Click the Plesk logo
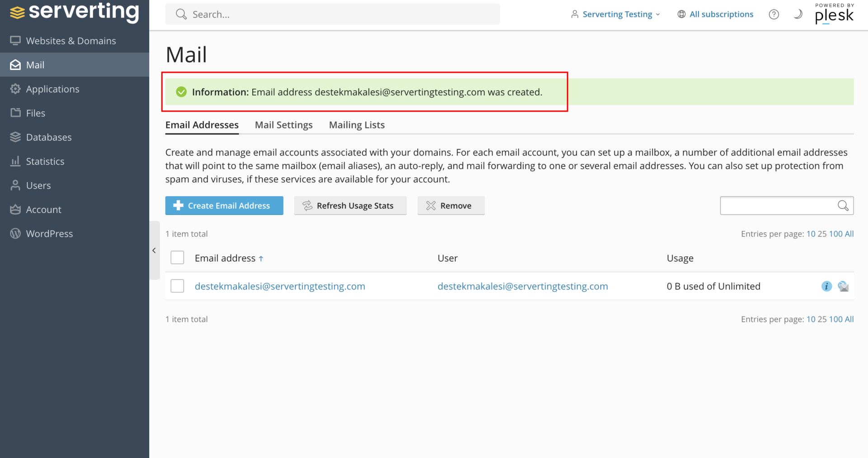868x458 pixels. click(834, 14)
